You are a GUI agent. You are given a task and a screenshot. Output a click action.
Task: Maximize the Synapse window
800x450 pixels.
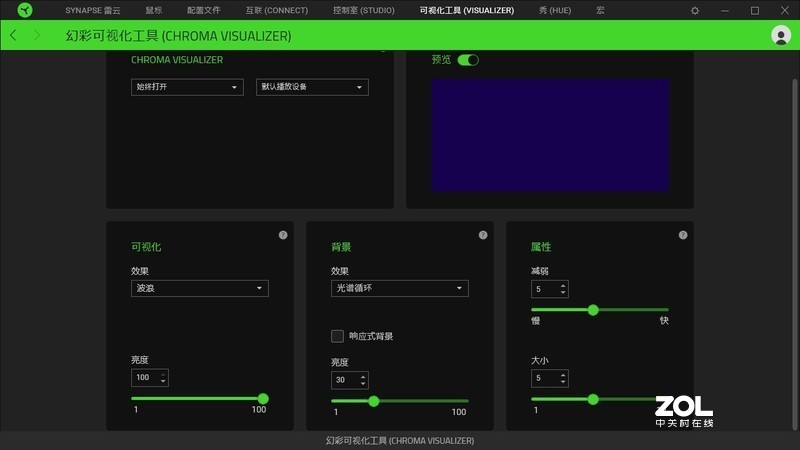[755, 10]
